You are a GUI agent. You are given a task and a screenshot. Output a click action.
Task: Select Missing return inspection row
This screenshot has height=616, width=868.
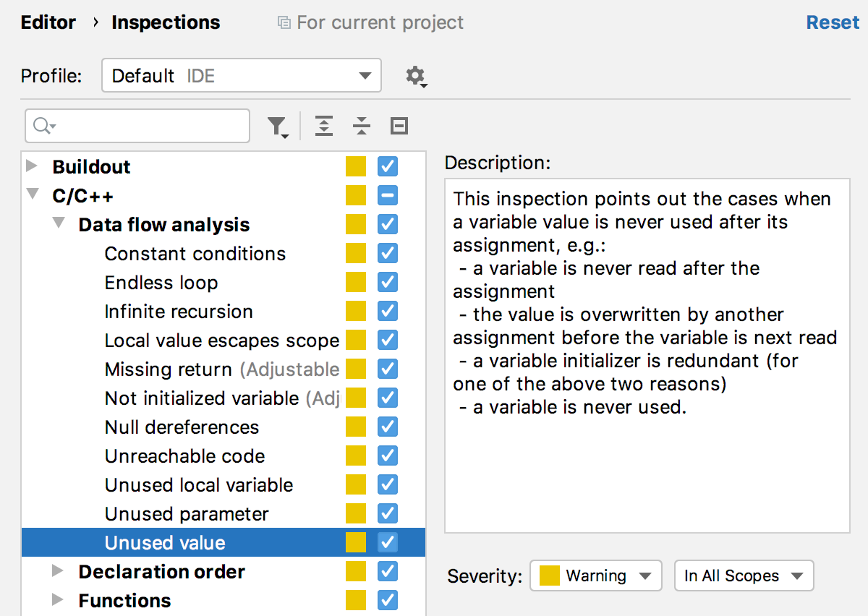pos(222,369)
